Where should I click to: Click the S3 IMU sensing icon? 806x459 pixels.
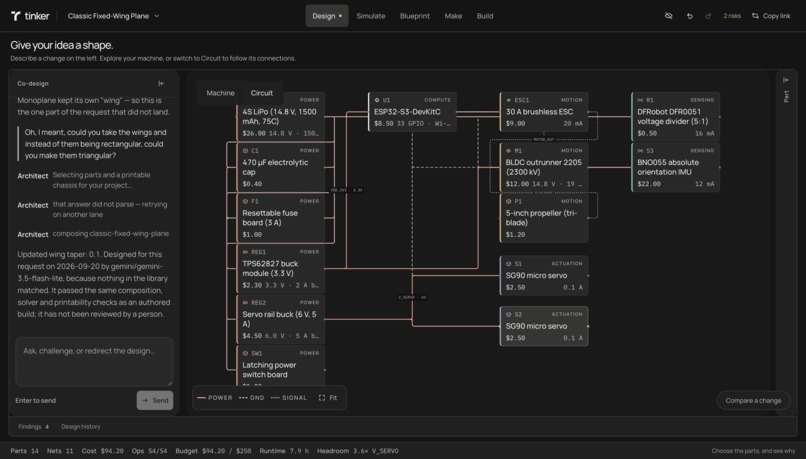[640, 151]
